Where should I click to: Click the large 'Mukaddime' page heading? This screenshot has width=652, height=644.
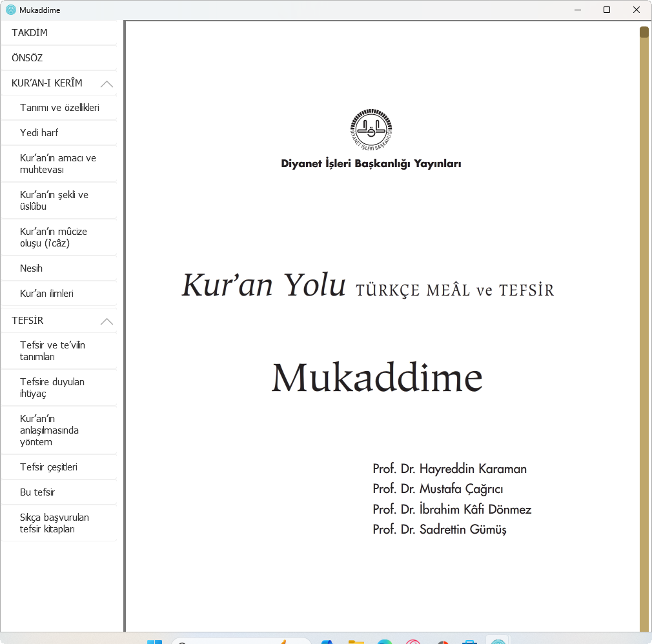(377, 377)
